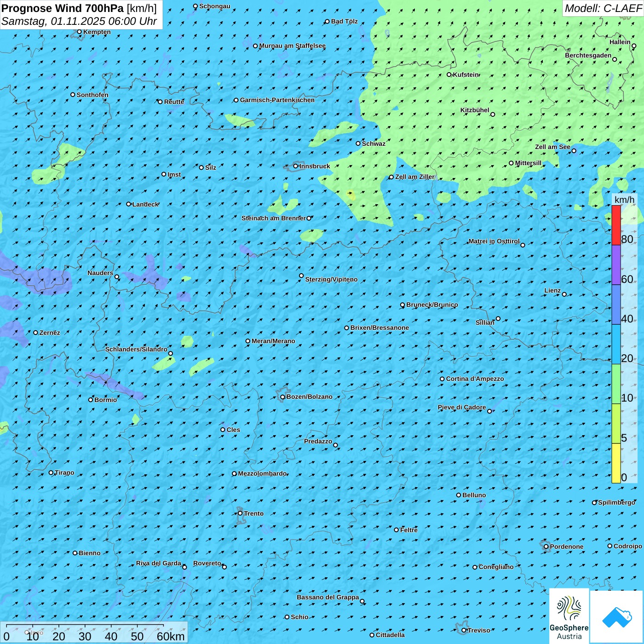Click the 'Bad Tölz' label
Viewport: 644px width, 644px height.
[344, 21]
